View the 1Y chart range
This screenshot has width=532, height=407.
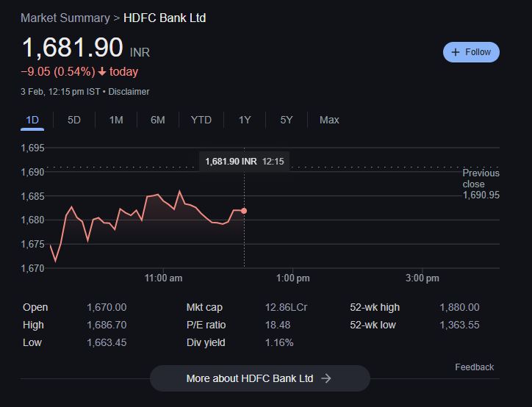[x=245, y=120]
